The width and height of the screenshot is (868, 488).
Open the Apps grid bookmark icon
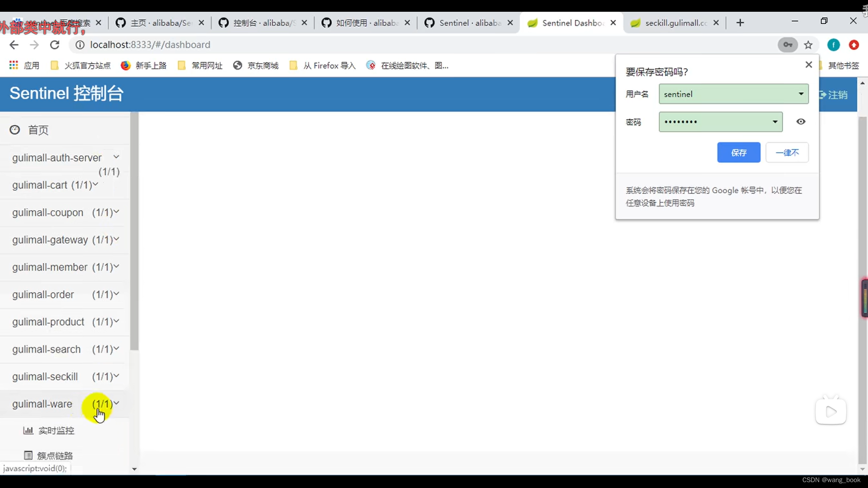14,66
